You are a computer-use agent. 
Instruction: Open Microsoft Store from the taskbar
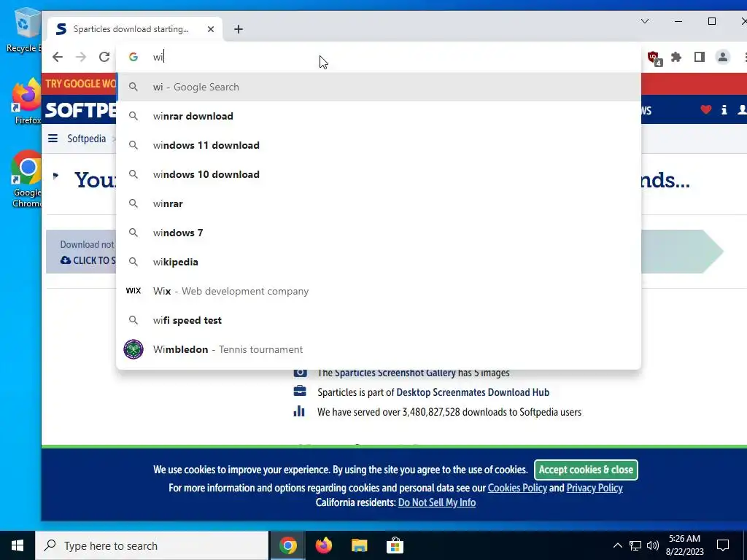(x=395, y=545)
